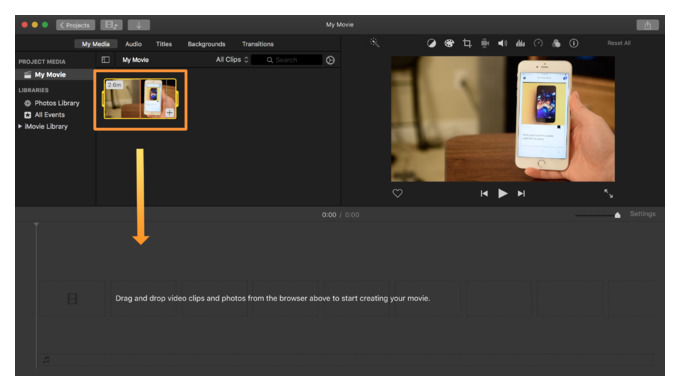The width and height of the screenshot is (680, 391).
Task: Click the LIBRARIES section header
Action: click(x=33, y=90)
